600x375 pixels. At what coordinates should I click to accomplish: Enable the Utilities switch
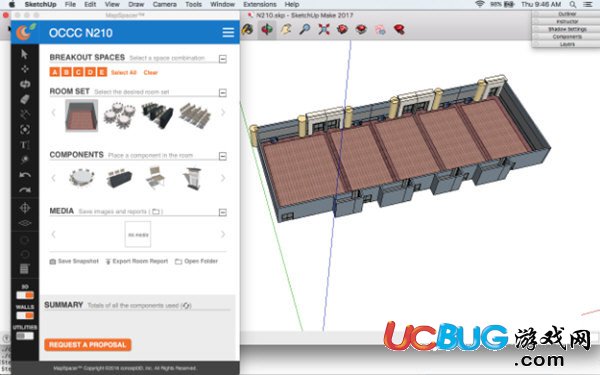(x=25, y=336)
